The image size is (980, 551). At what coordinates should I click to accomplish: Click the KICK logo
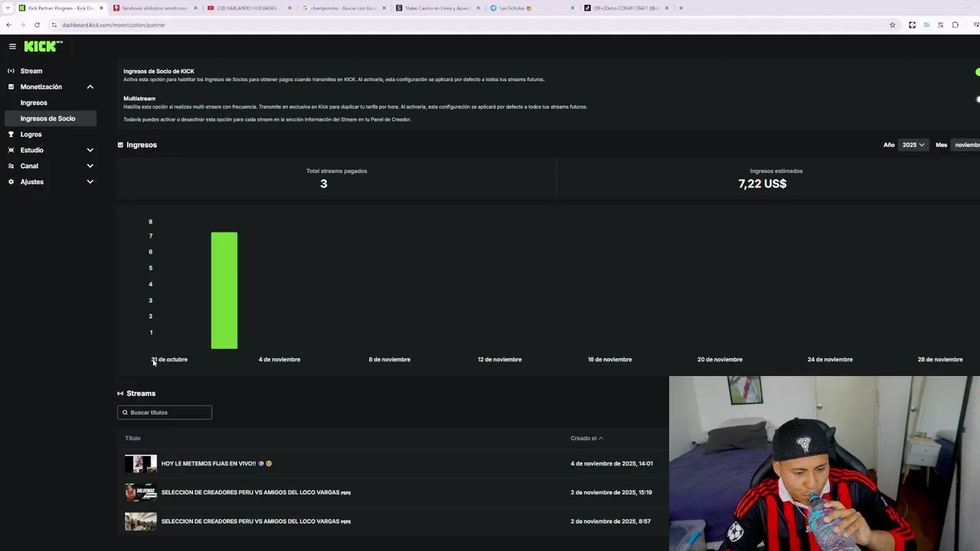42,46
